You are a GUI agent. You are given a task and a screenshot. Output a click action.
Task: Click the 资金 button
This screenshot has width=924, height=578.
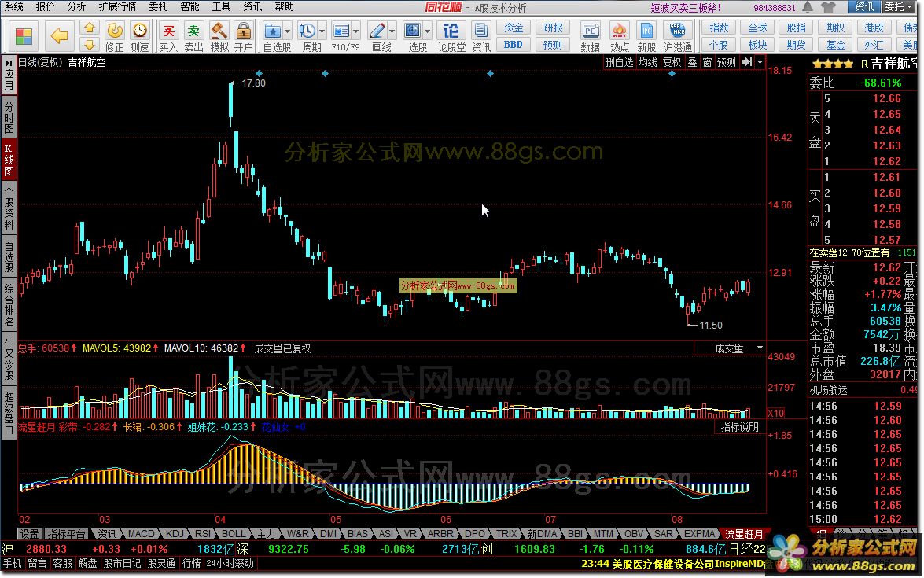pyautogui.click(x=514, y=28)
